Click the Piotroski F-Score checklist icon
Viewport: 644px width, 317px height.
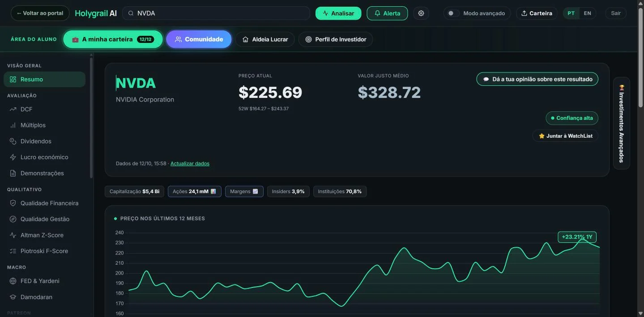pos(13,251)
